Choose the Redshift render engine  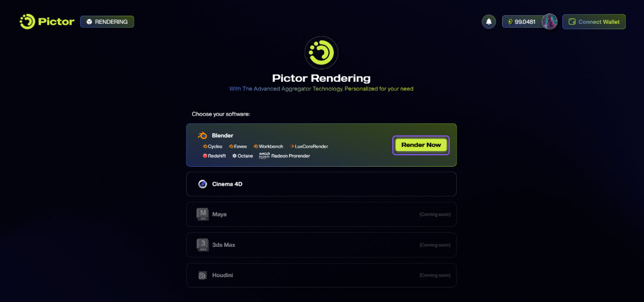[x=214, y=156]
